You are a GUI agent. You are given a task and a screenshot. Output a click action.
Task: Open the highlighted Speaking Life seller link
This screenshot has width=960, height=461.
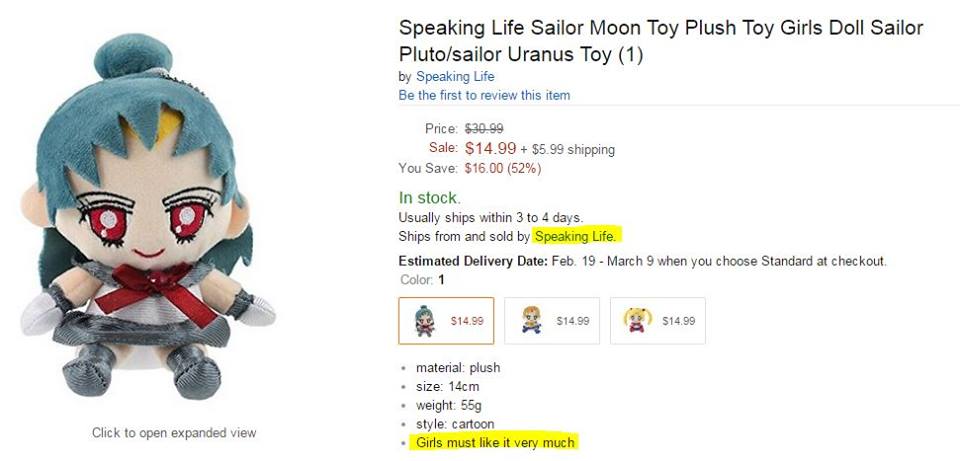pos(578,236)
